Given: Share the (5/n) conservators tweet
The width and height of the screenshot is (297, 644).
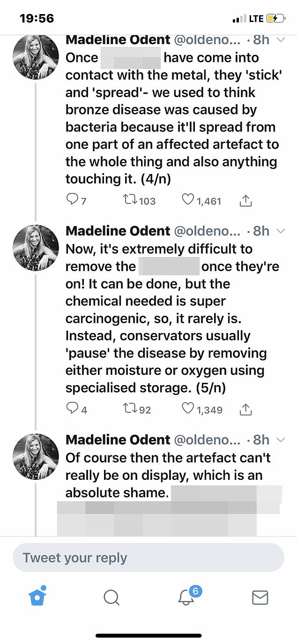Looking at the screenshot, I should point(246,409).
